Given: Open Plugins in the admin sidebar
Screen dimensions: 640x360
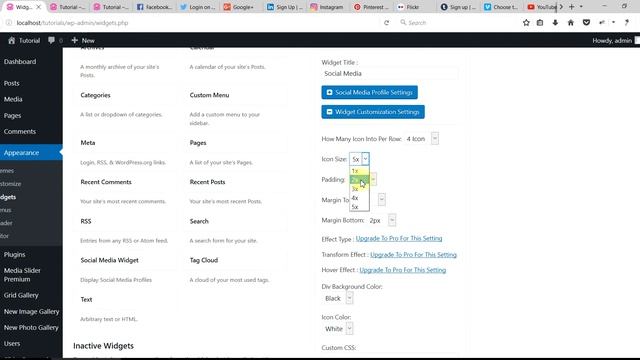Looking at the screenshot, I should point(14,254).
